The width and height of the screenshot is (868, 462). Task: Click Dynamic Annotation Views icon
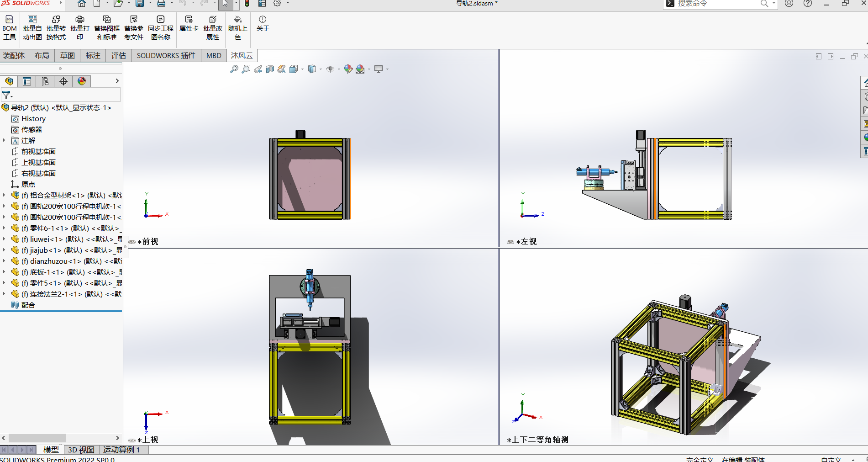[x=282, y=69]
